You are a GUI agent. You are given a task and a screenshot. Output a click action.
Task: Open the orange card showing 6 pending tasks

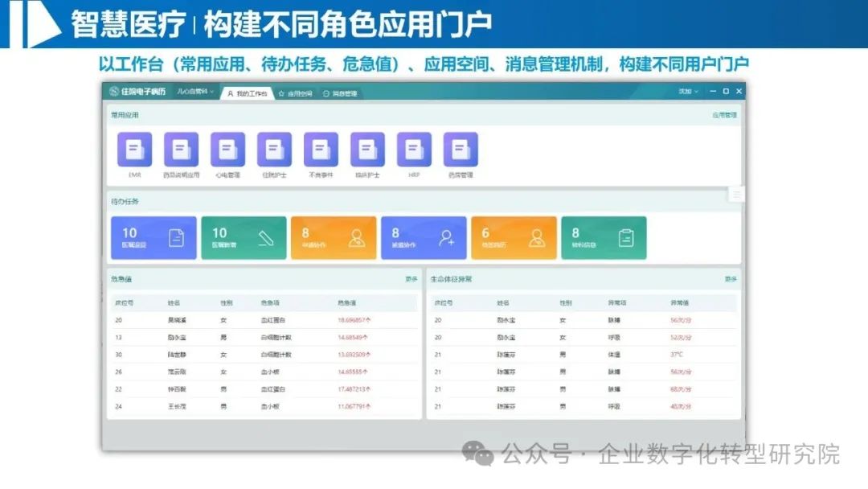point(514,238)
